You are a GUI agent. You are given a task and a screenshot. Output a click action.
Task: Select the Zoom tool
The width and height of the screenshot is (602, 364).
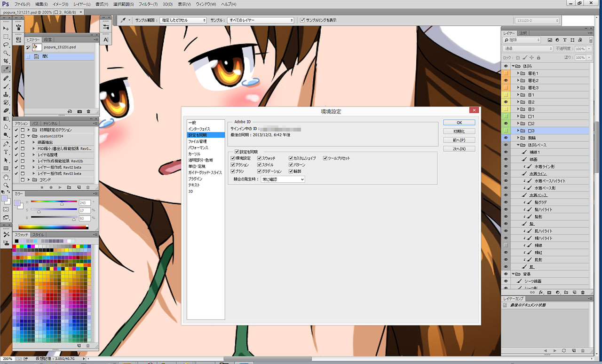(6, 185)
